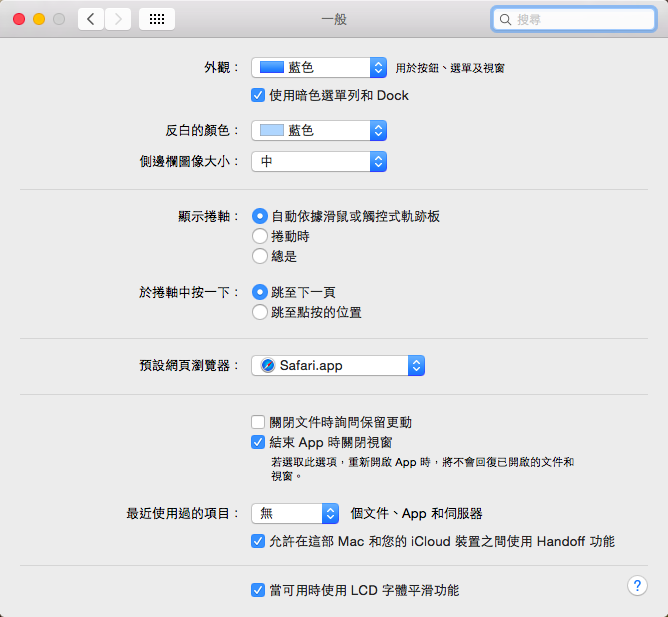Image resolution: width=668 pixels, height=617 pixels.
Task: Click the light blue highlight color swatch
Action: [x=272, y=130]
